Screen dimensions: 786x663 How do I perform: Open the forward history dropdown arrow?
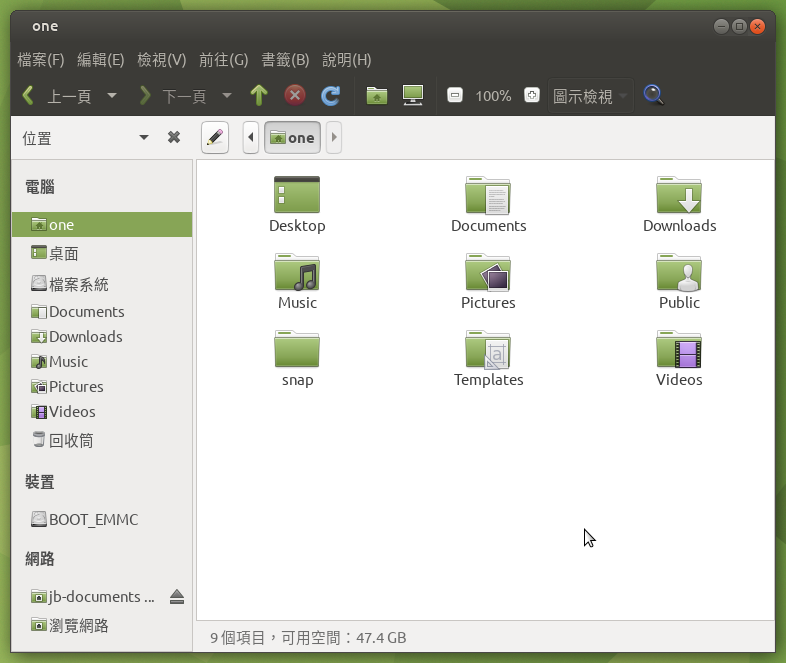(x=227, y=95)
